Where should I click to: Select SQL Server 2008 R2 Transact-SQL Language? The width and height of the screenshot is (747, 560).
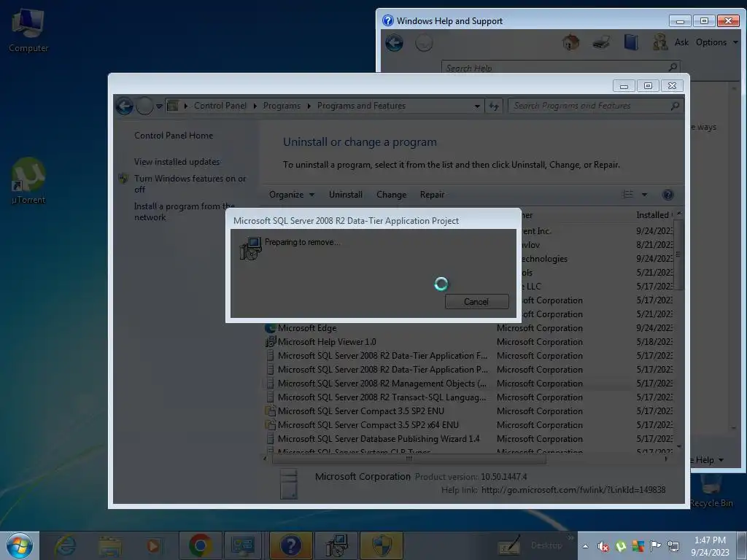(468, 397)
